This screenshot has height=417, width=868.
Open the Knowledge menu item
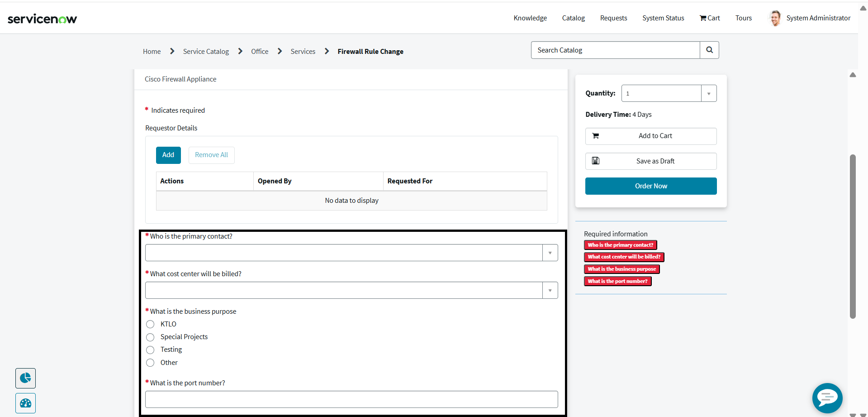click(x=530, y=18)
